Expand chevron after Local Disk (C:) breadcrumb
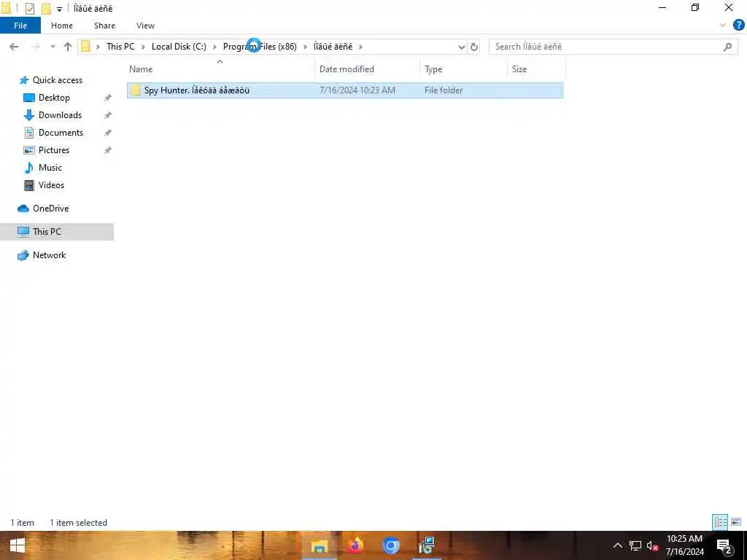This screenshot has height=560, width=747. click(x=215, y=46)
